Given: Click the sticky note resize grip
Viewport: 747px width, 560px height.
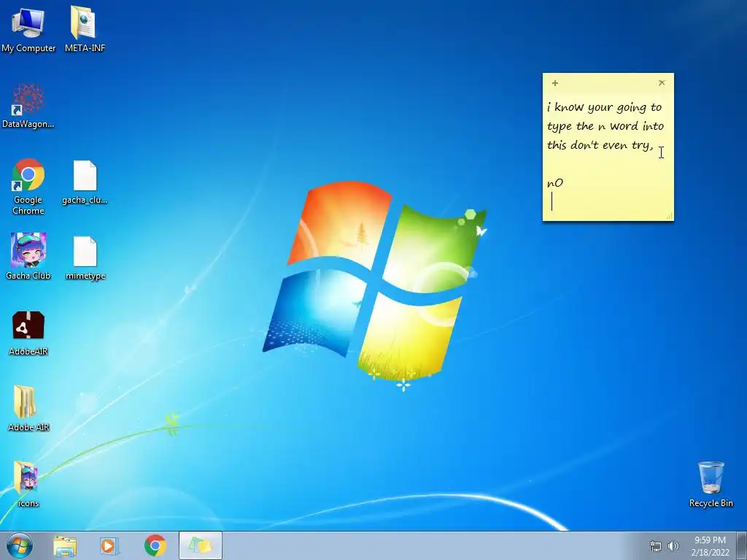Looking at the screenshot, I should (x=670, y=216).
